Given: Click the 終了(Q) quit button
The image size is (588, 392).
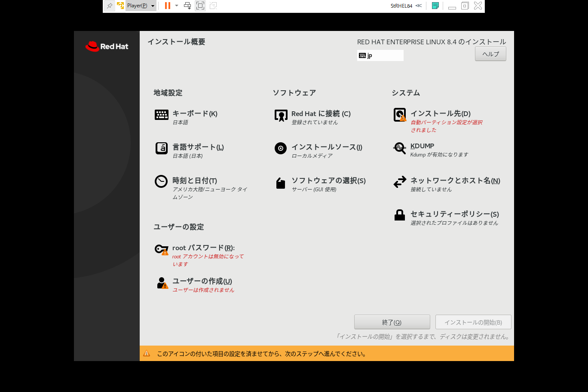Looking at the screenshot, I should pyautogui.click(x=392, y=322).
